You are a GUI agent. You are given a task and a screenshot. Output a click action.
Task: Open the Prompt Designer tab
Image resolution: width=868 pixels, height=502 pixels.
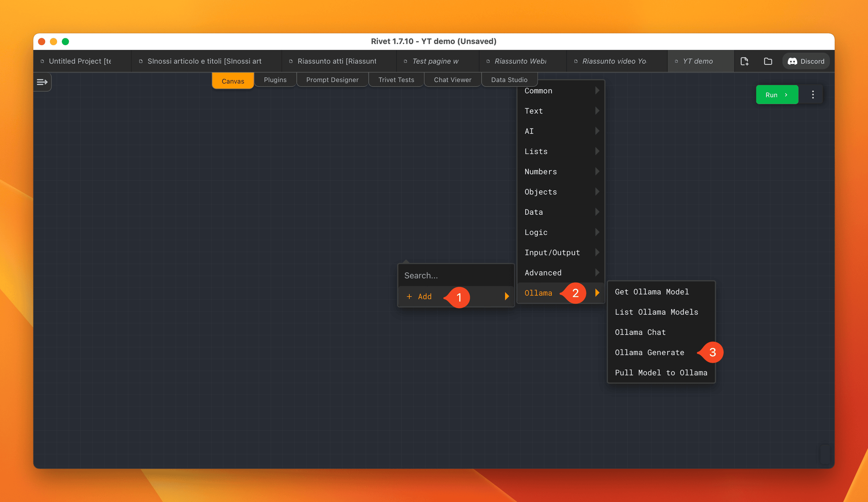point(332,80)
